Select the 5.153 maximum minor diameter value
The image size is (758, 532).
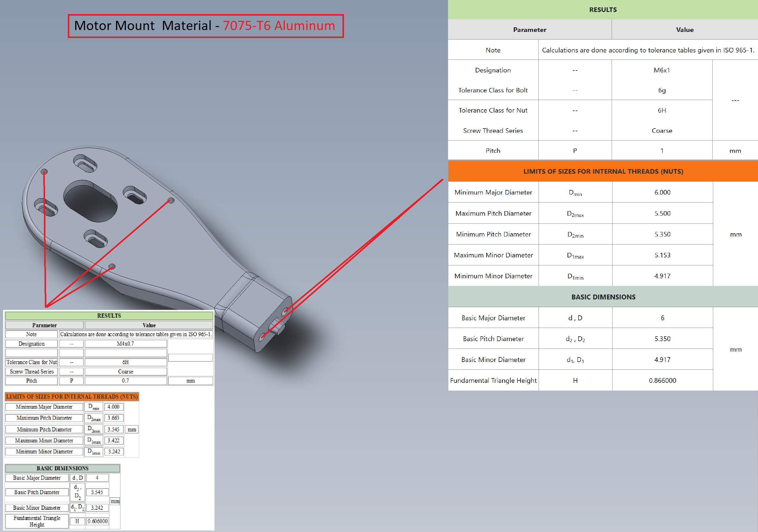point(662,255)
